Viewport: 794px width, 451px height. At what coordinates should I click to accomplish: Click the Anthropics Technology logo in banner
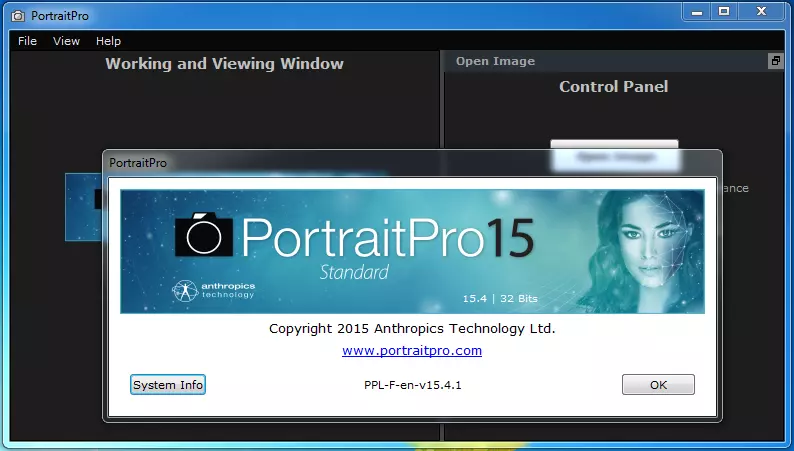click(213, 291)
